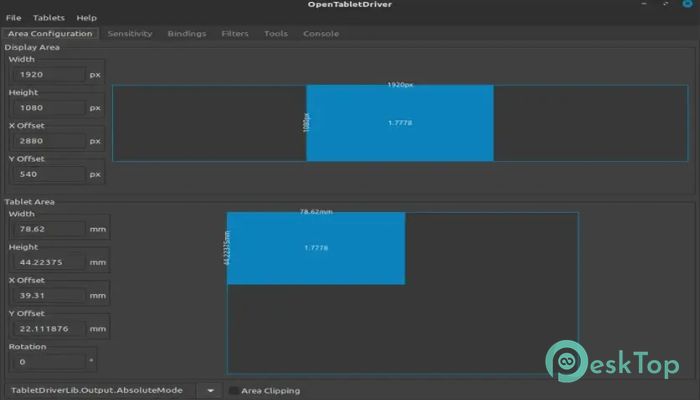
Task: Maximize the OpenTabletDriver window
Action: pos(666,4)
